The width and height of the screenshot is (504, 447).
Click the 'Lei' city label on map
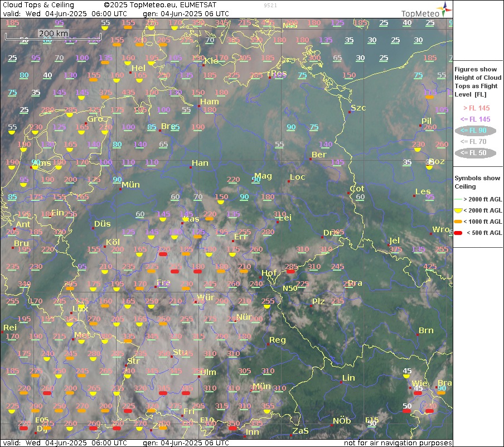[285, 218]
